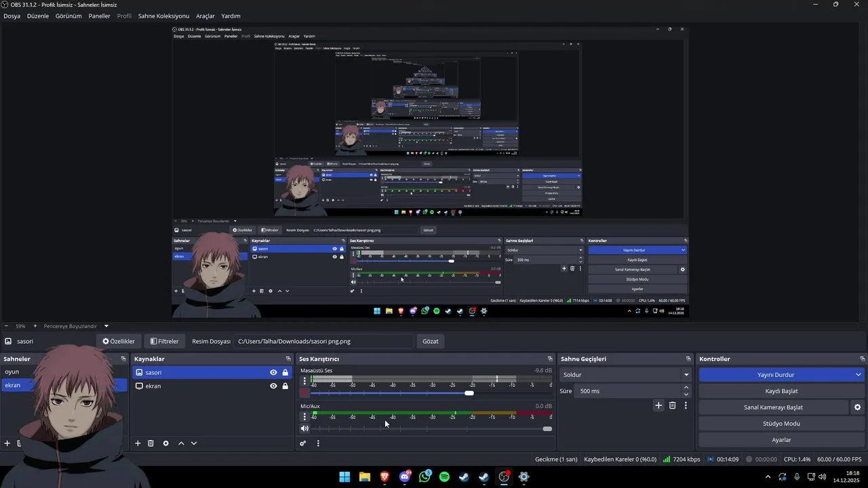Open Ayarlar in the Kontroller panel
This screenshot has width=868, height=488.
tap(781, 440)
